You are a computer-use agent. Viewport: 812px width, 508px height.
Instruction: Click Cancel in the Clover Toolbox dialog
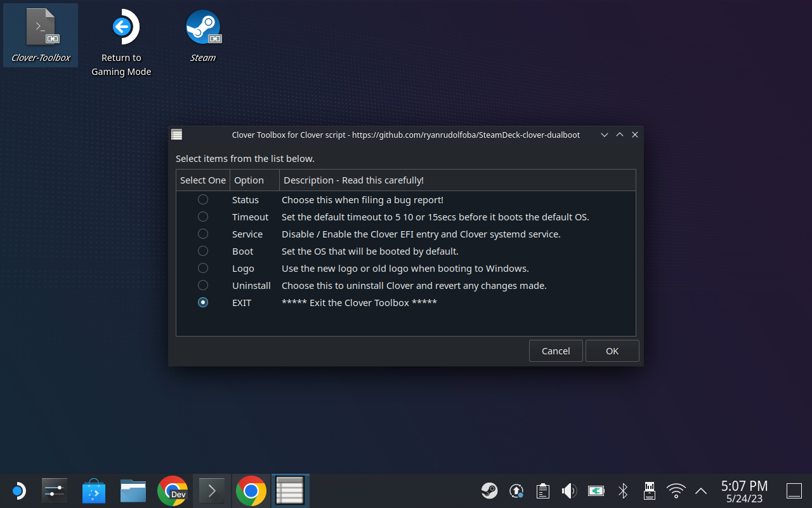pyautogui.click(x=556, y=351)
